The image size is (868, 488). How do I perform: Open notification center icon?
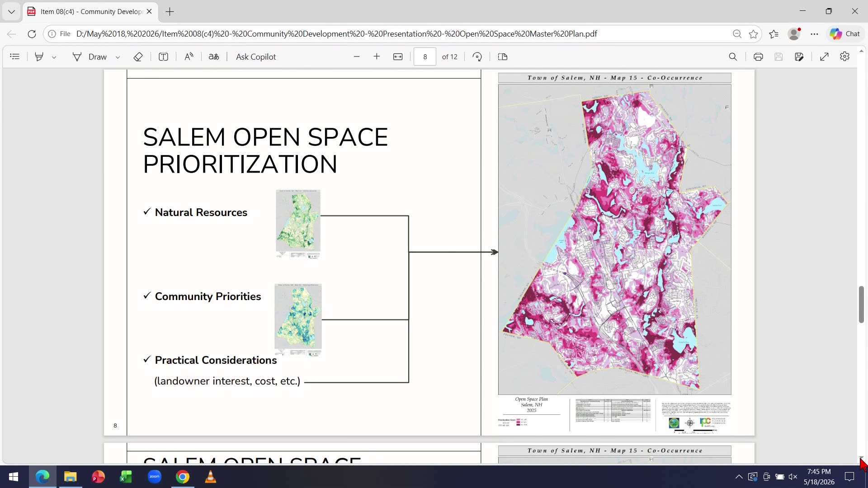pyautogui.click(x=850, y=477)
